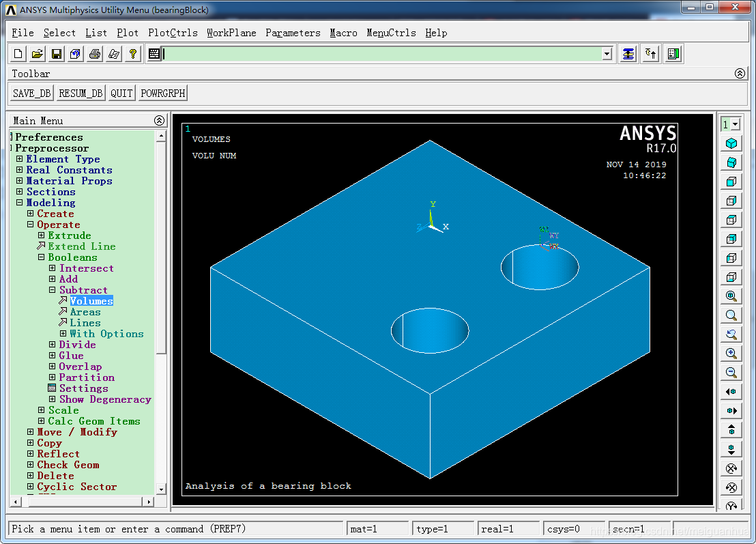Viewport: 756px width, 544px height.
Task: Select Volumes under Subtract
Action: pos(91,301)
